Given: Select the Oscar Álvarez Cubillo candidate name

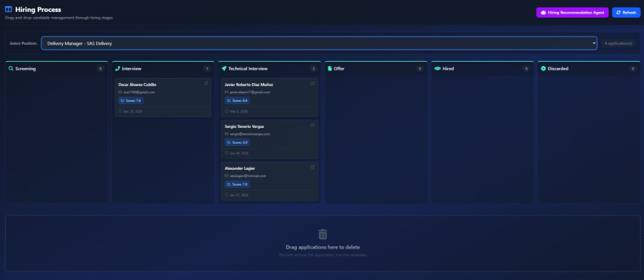Looking at the screenshot, I should 137,85.
